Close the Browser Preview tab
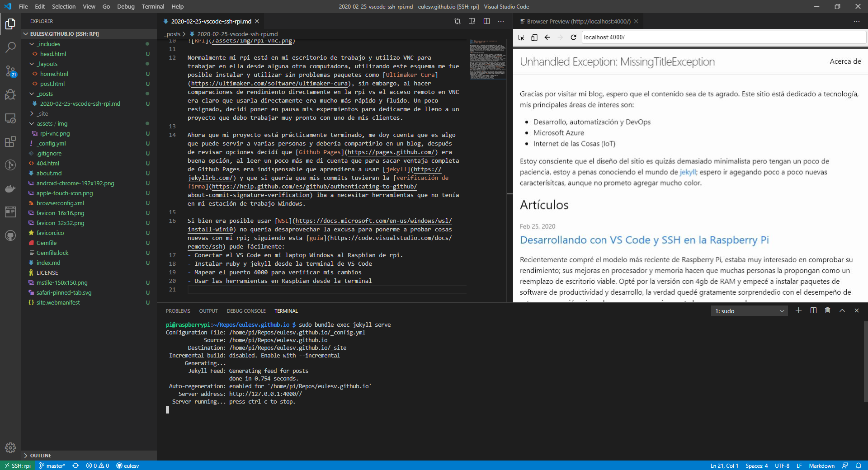Image resolution: width=868 pixels, height=470 pixels. [636, 21]
